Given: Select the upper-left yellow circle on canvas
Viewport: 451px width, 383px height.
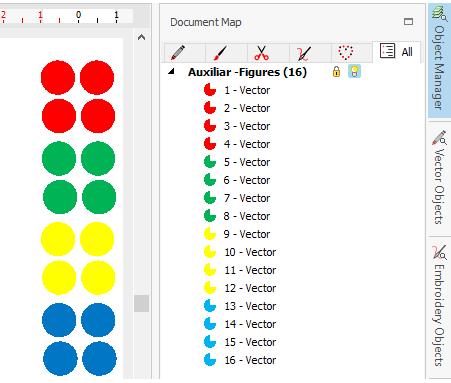Looking at the screenshot, I should click(58, 239).
